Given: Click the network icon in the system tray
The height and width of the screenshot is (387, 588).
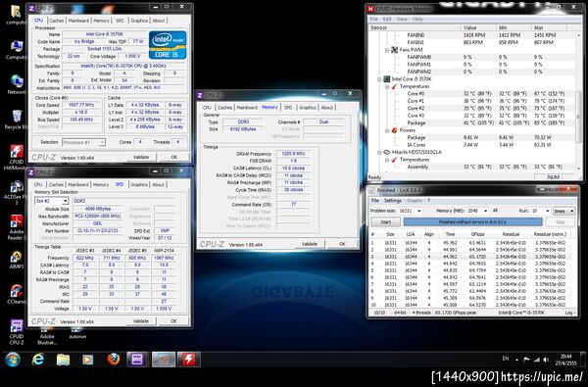Looking at the screenshot, I should click(x=537, y=360).
